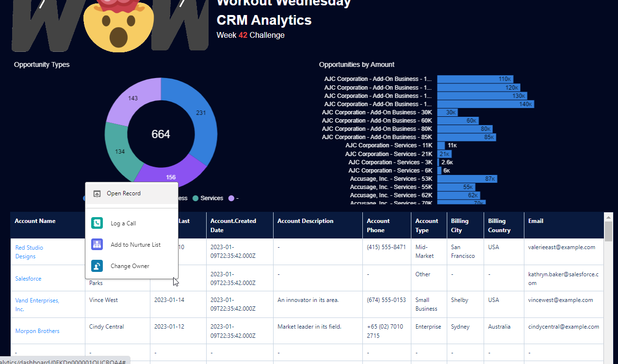This screenshot has height=364, width=618.
Task: Click the Log a Call phone icon
Action: click(x=97, y=223)
